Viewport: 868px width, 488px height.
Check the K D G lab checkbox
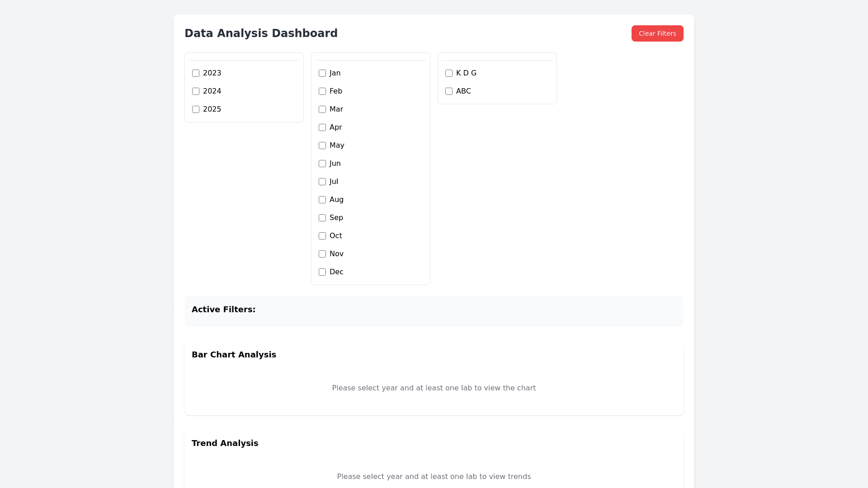(449, 73)
